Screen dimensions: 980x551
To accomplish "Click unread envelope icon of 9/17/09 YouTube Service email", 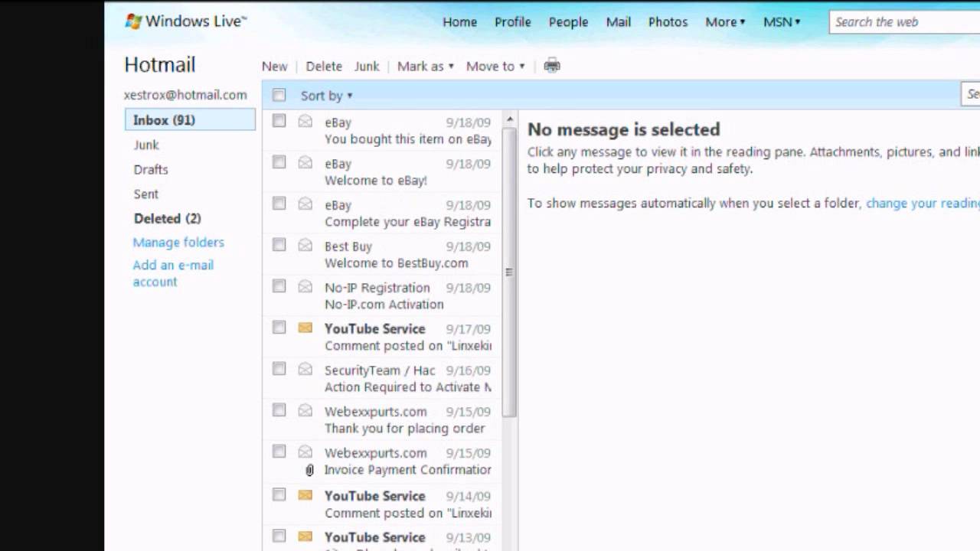I will (305, 328).
